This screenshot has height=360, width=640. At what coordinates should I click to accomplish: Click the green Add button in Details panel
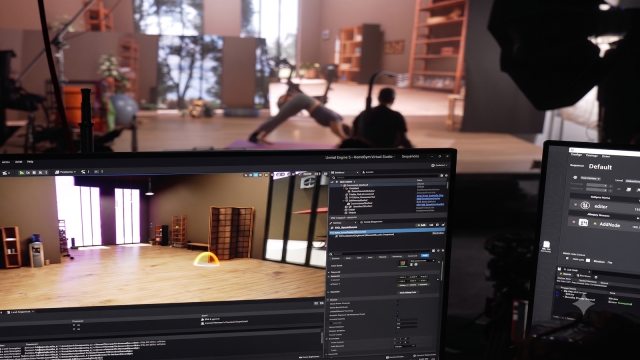point(421,225)
